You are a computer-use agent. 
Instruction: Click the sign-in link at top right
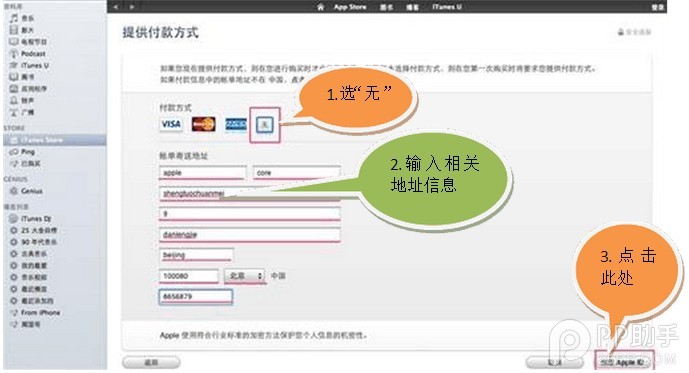pos(658,7)
